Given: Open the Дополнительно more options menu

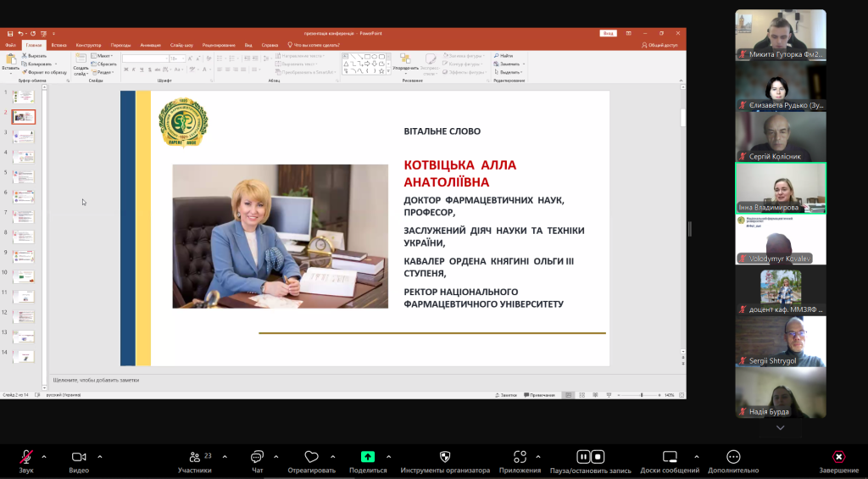Looking at the screenshot, I should click(x=733, y=461).
